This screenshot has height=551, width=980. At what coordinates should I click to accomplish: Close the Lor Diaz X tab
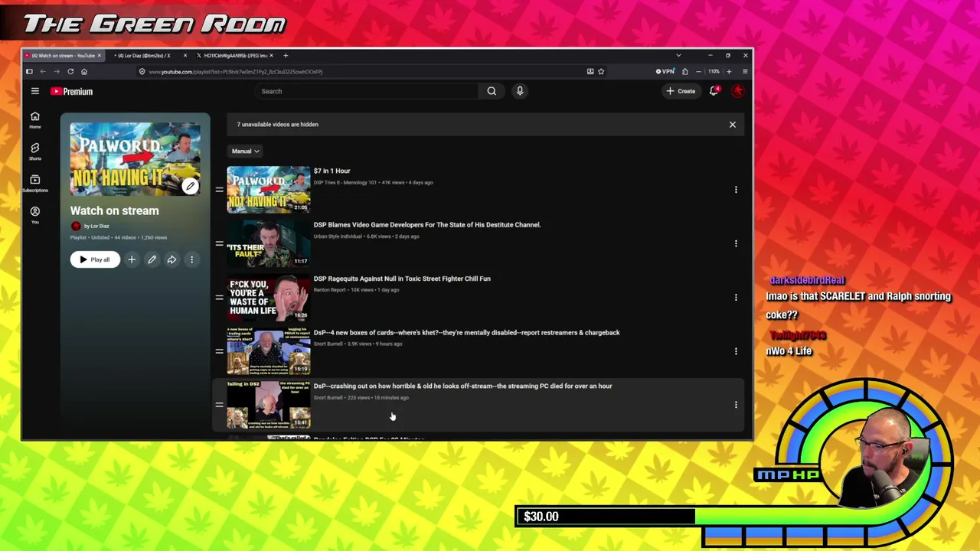point(185,55)
